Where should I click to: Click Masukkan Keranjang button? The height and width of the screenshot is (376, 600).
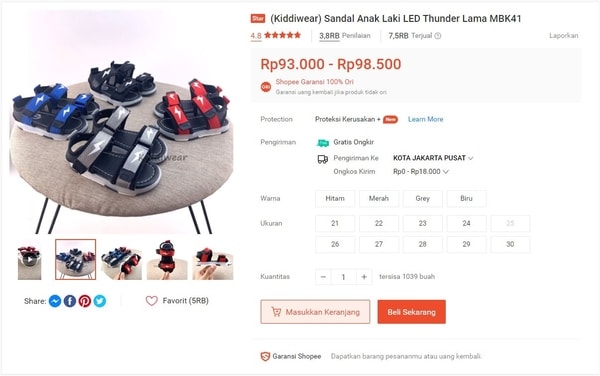pos(315,312)
